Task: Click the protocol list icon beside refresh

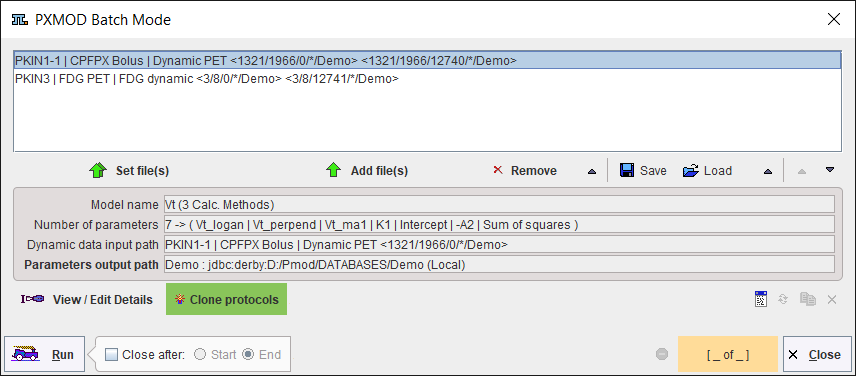Action: tap(760, 299)
